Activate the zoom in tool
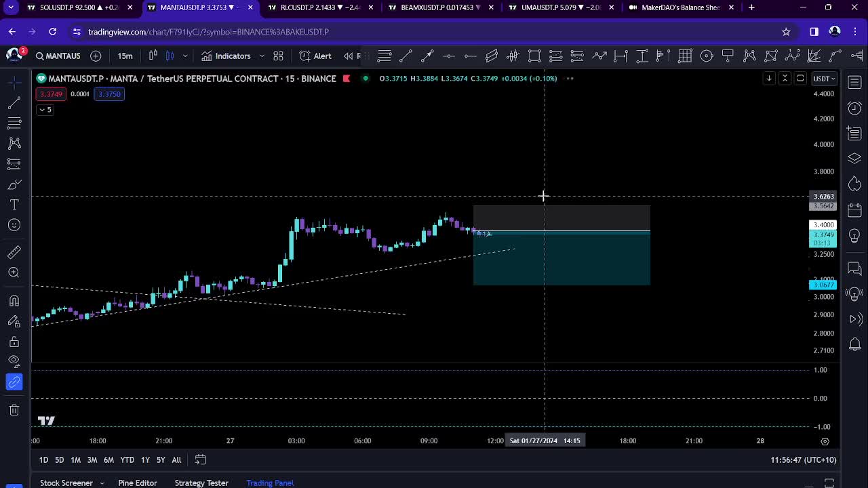 coord(14,272)
